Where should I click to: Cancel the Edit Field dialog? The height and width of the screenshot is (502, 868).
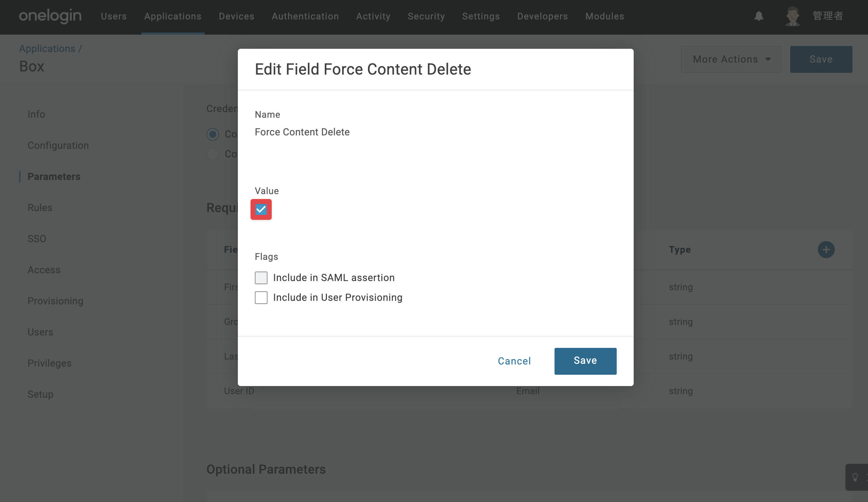[x=514, y=361]
